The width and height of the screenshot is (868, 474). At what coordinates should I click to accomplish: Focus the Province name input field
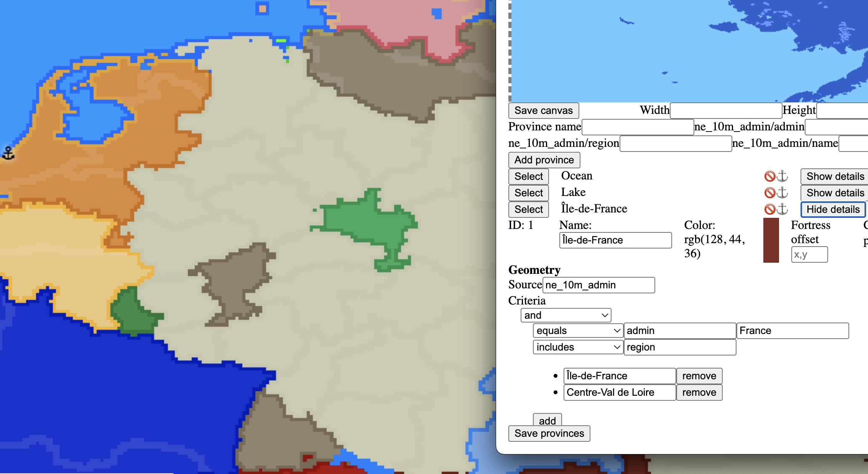638,127
